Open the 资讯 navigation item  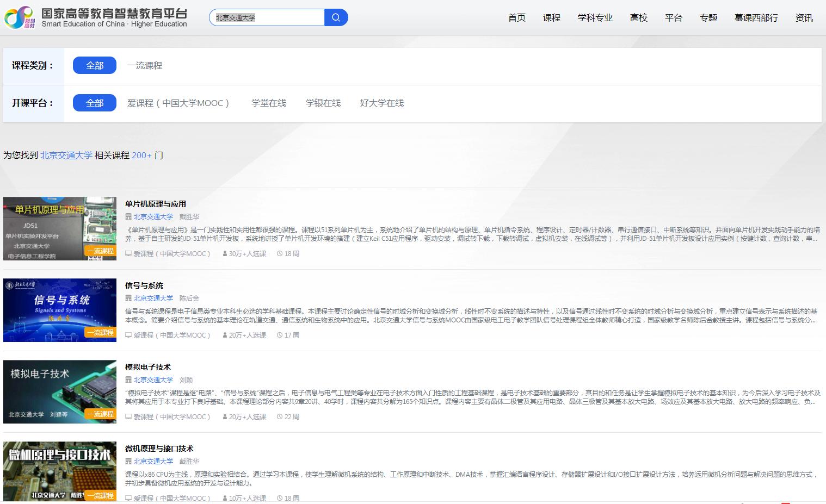(x=804, y=18)
